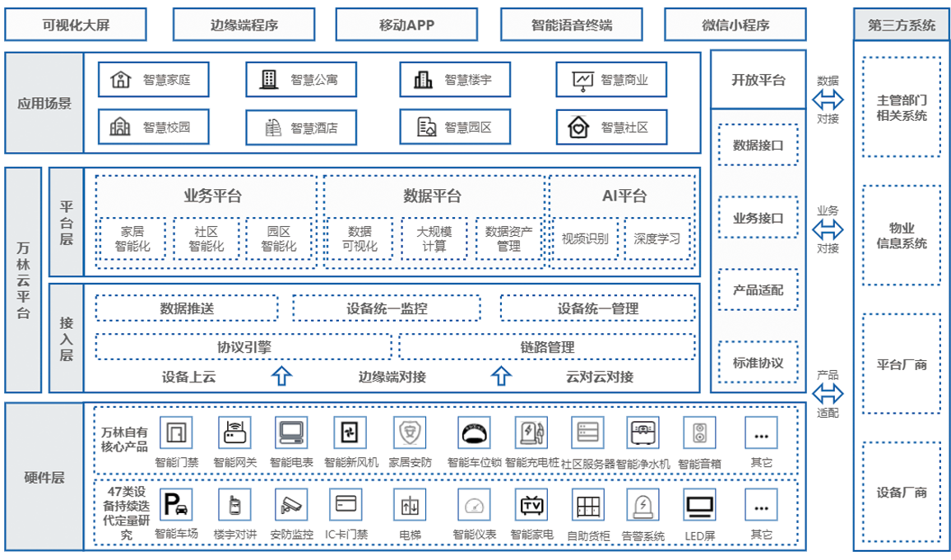Select the 电梯 elevator icon

410,505
